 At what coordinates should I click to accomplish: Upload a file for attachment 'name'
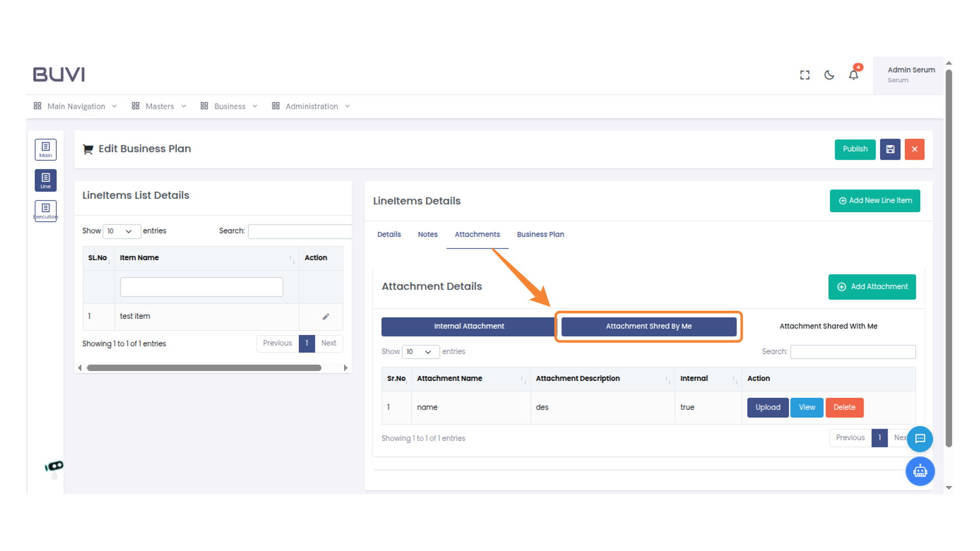tap(767, 407)
